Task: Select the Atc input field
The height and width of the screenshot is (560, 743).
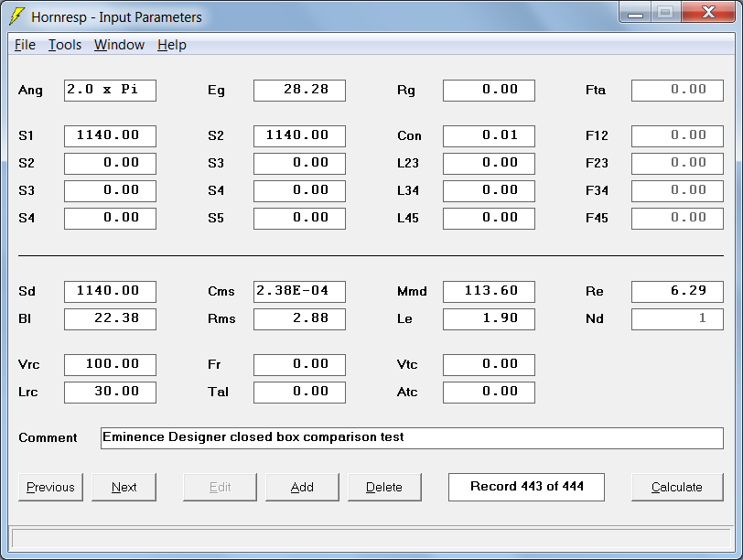Action: 489,393
